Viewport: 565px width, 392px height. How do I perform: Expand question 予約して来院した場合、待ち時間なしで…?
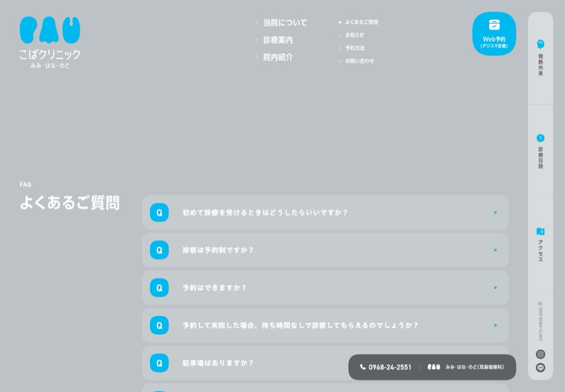[325, 325]
